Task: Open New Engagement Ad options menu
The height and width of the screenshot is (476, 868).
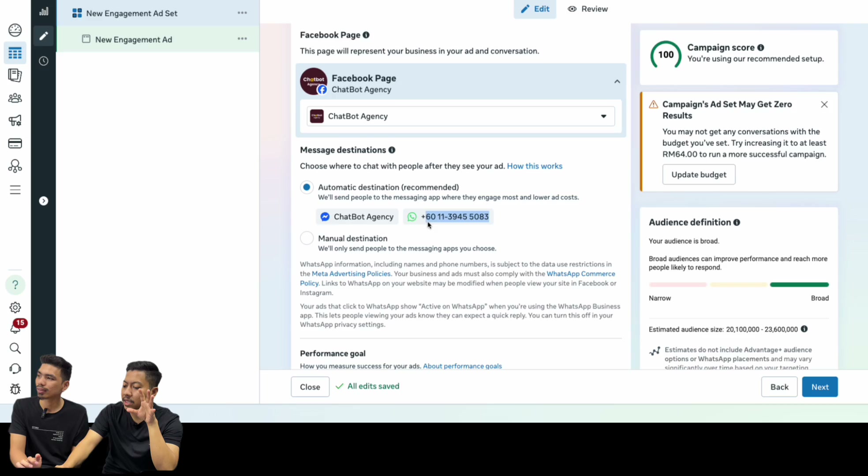Action: coord(242,39)
